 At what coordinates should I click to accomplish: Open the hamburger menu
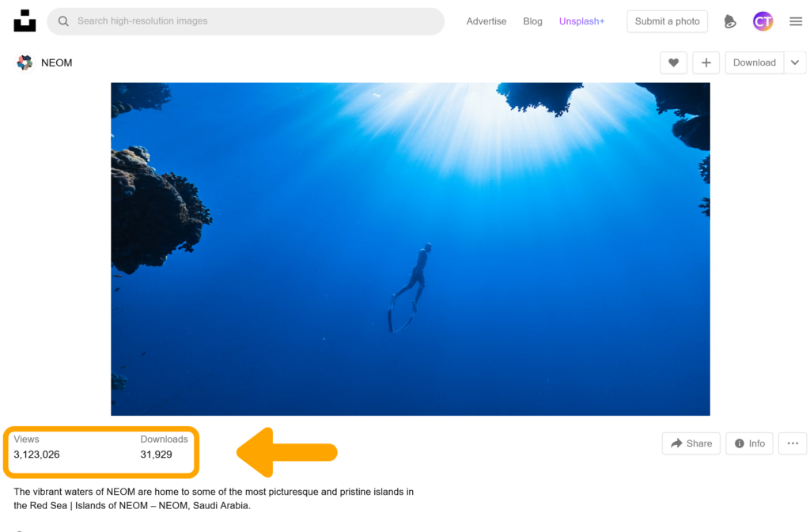coord(796,21)
